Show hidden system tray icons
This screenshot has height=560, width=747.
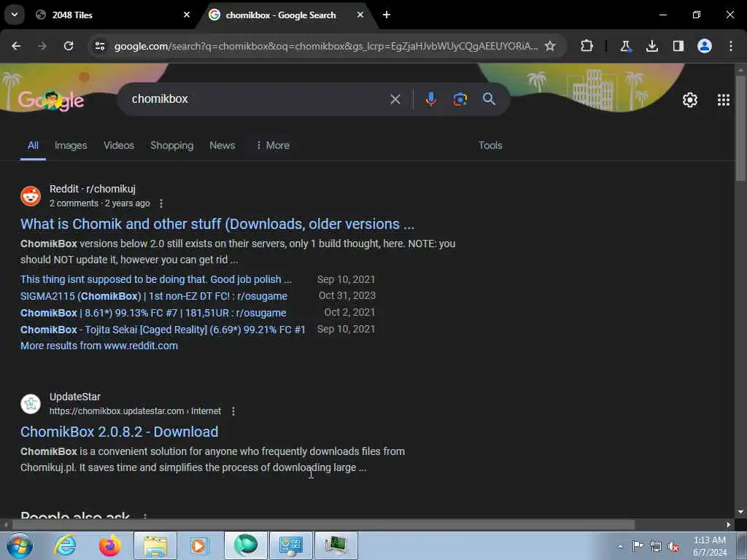[620, 546]
